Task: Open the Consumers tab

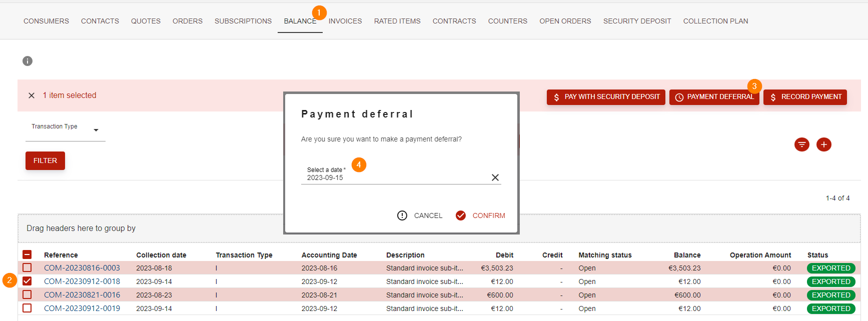Action: click(46, 21)
